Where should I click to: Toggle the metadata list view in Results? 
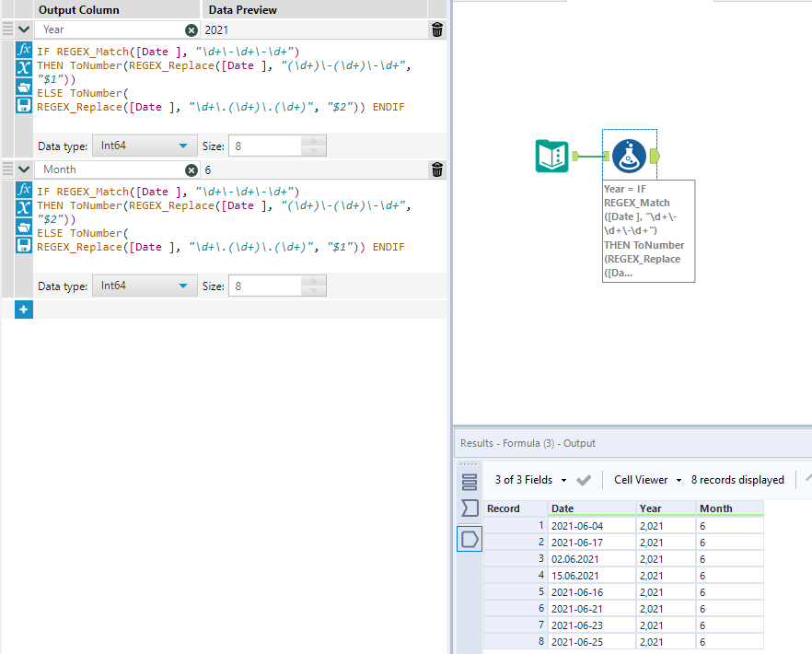click(470, 481)
